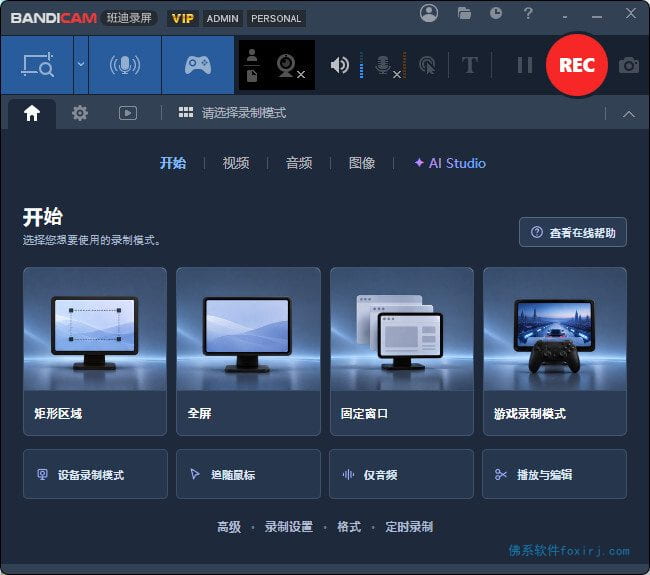Choose 游戏录制模式 card
The image size is (650, 575).
pos(555,352)
